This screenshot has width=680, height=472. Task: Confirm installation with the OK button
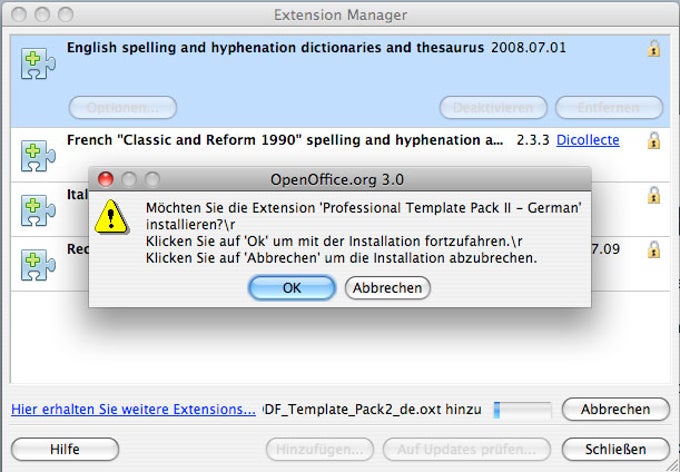pos(292,288)
